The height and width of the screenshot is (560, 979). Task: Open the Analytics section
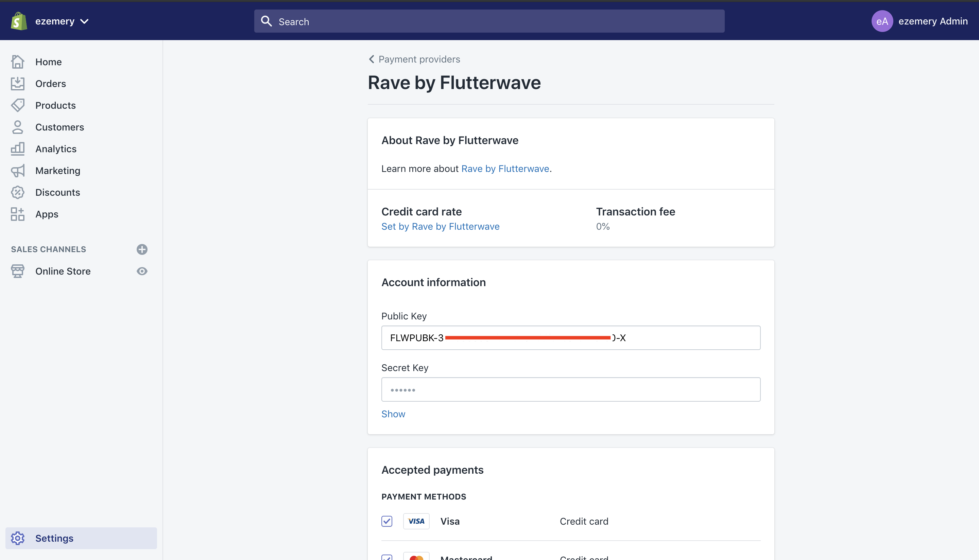click(56, 149)
